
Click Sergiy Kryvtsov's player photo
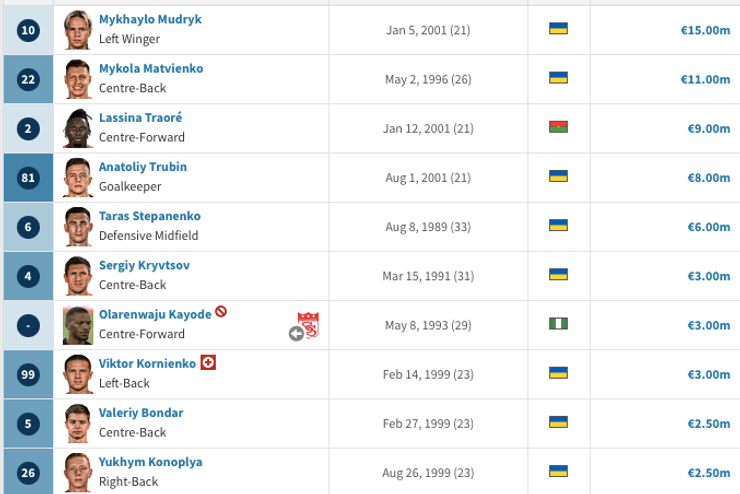pos(76,274)
